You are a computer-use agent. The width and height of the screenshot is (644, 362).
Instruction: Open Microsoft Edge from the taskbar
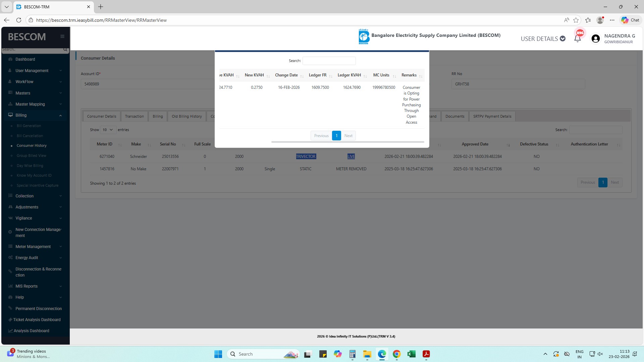point(382,354)
